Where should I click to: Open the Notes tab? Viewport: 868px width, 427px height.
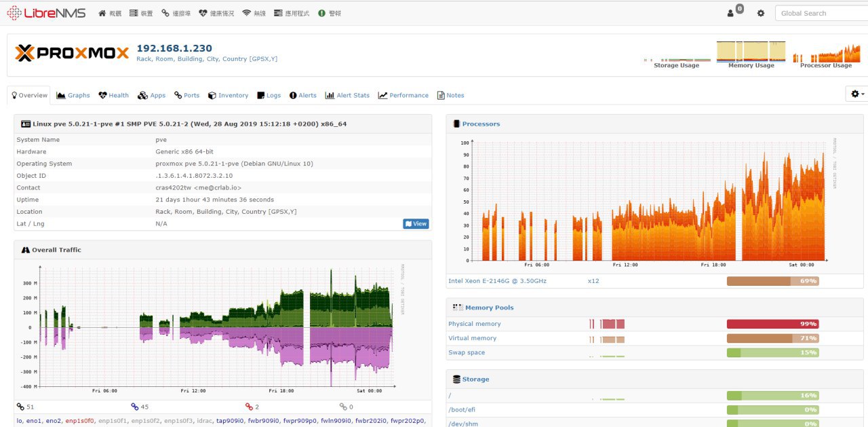tap(451, 96)
